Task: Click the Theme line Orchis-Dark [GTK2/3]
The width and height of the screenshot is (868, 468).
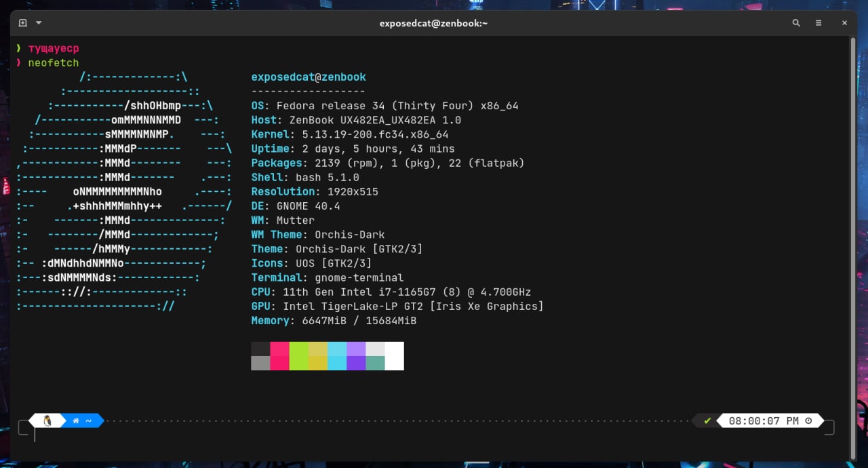Action: (337, 248)
